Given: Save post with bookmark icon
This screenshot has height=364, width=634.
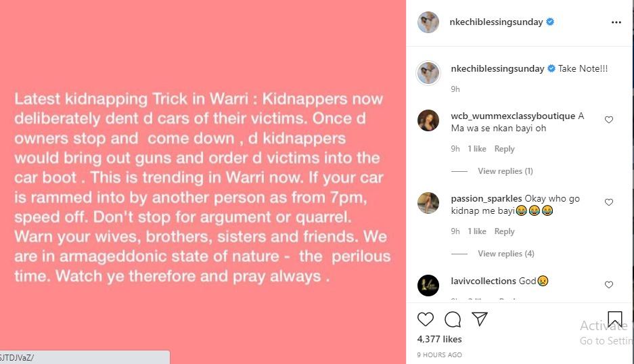Looking at the screenshot, I should [614, 319].
